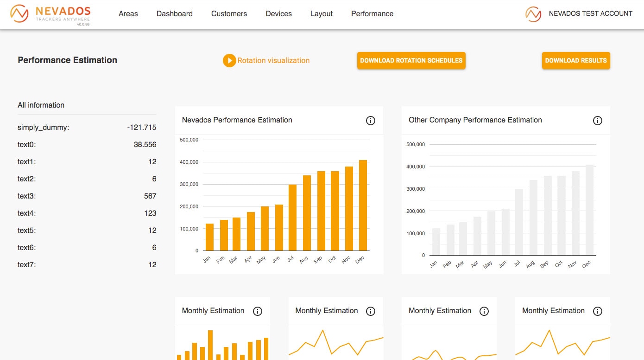644x360 pixels.
Task: Open info icon for Nevados Performance Estimation
Action: (x=371, y=121)
